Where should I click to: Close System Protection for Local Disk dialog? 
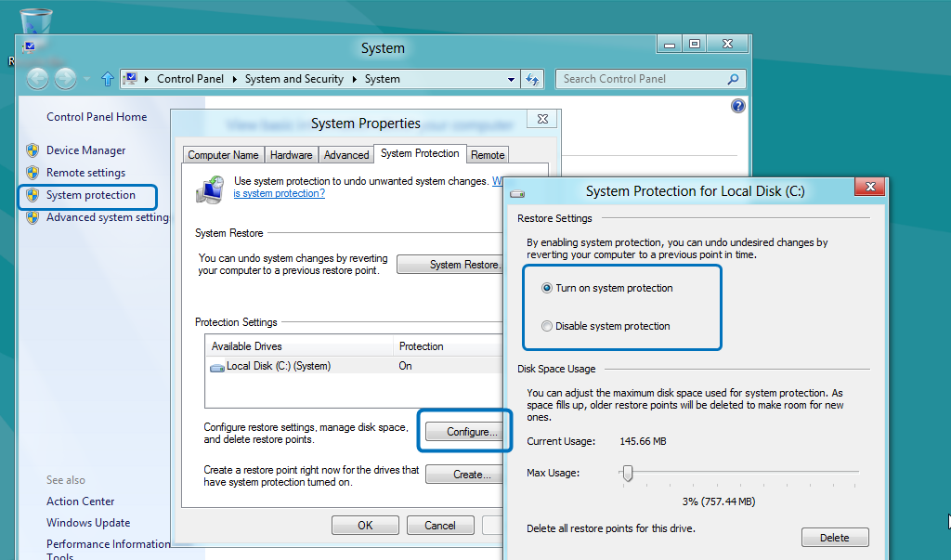(869, 187)
